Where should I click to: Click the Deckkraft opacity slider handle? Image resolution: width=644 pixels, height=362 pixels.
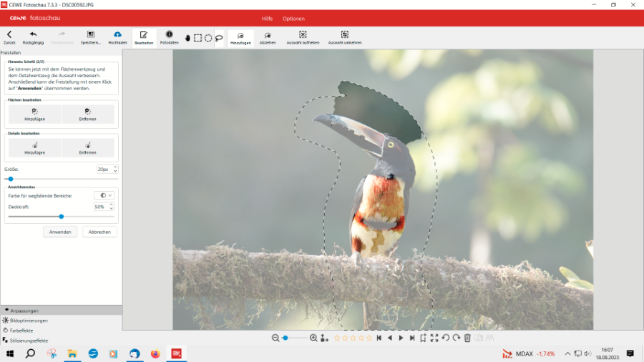pyautogui.click(x=62, y=216)
